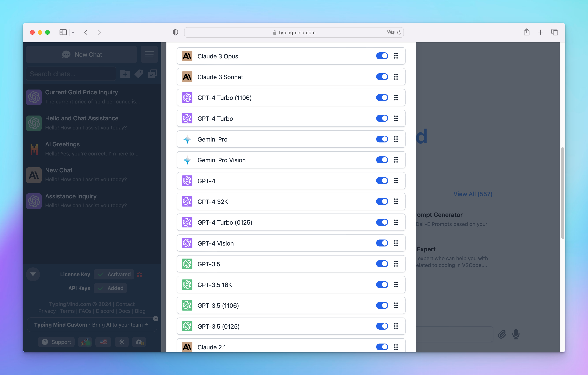Disable the Gemini Pro model toggle
The height and width of the screenshot is (375, 588).
(382, 139)
